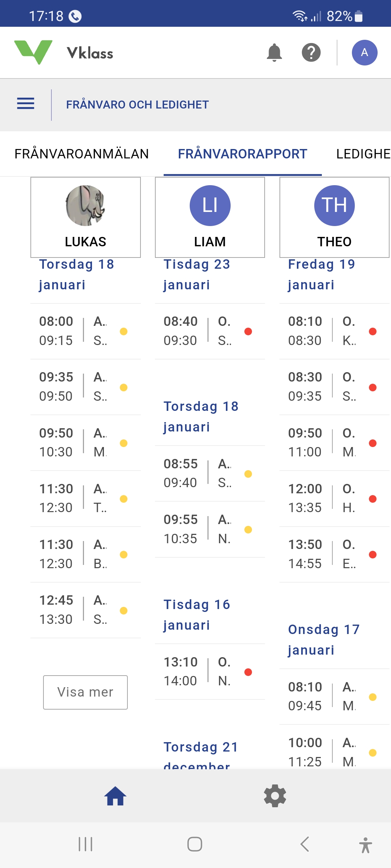Tap the Android accessibility icon
The width and height of the screenshot is (391, 868).
coord(365,845)
